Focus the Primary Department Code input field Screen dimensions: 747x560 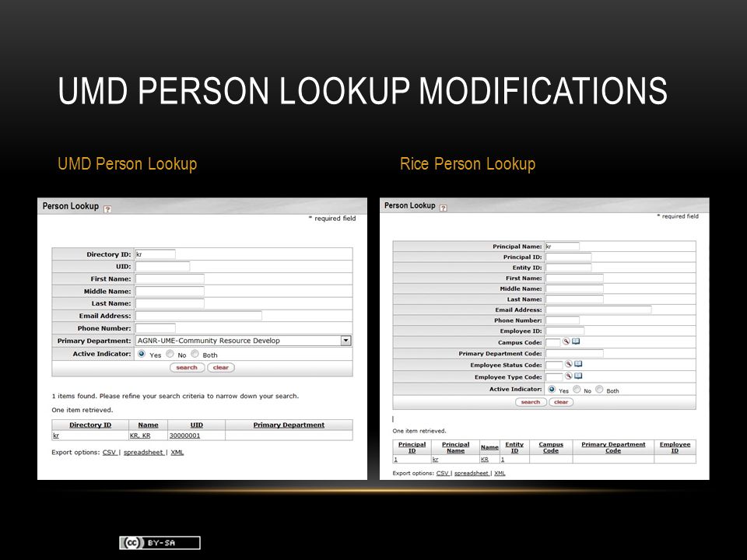[x=574, y=353]
